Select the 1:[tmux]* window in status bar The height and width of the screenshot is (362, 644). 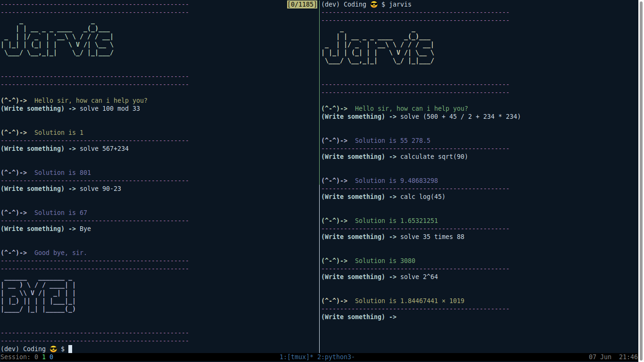tap(297, 357)
